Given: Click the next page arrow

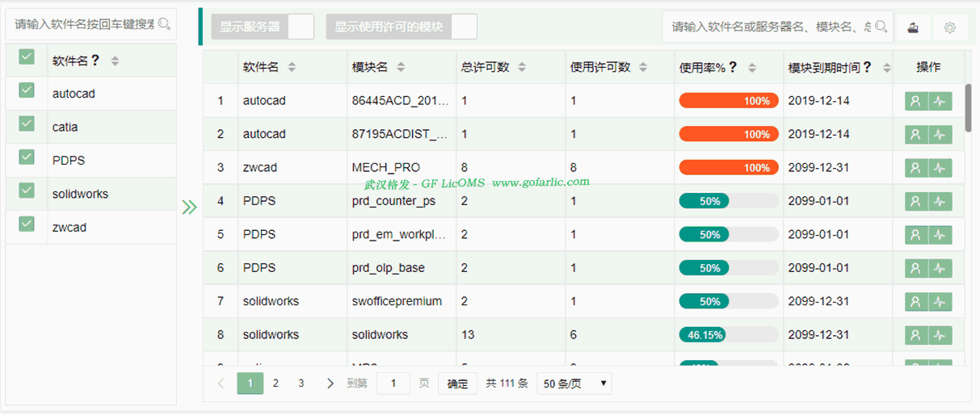Looking at the screenshot, I should click(x=330, y=384).
